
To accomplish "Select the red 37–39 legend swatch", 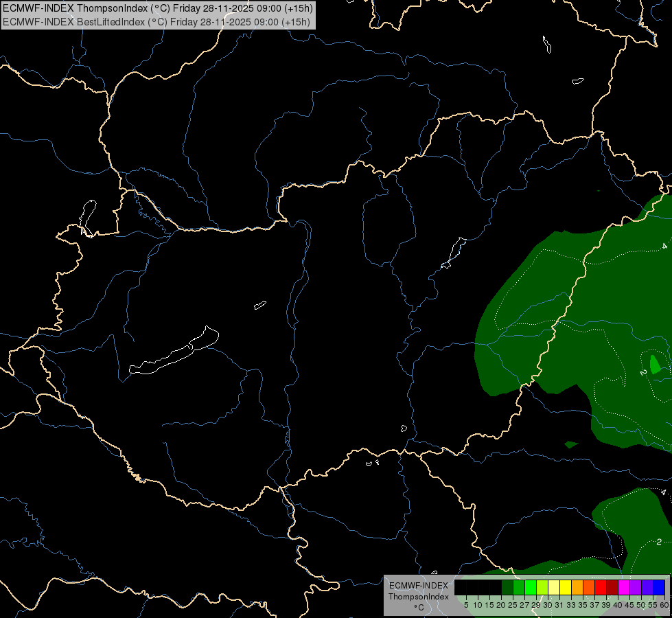I will click(601, 587).
